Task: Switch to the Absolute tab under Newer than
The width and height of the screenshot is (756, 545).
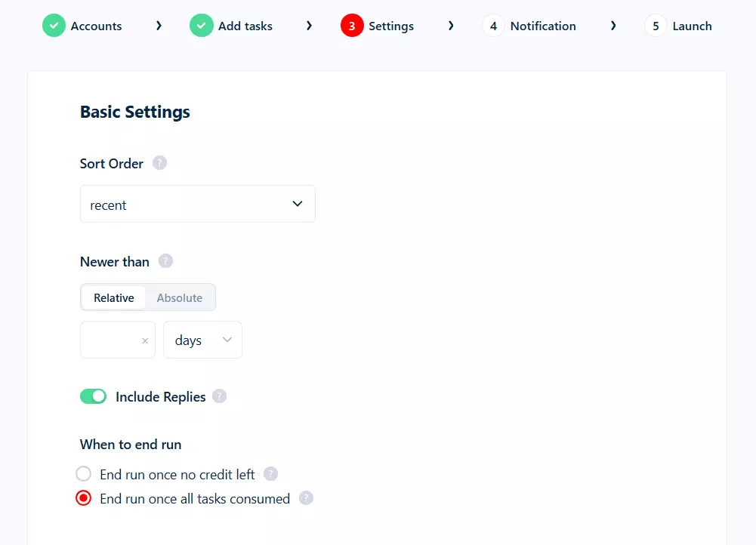Action: 179,297
